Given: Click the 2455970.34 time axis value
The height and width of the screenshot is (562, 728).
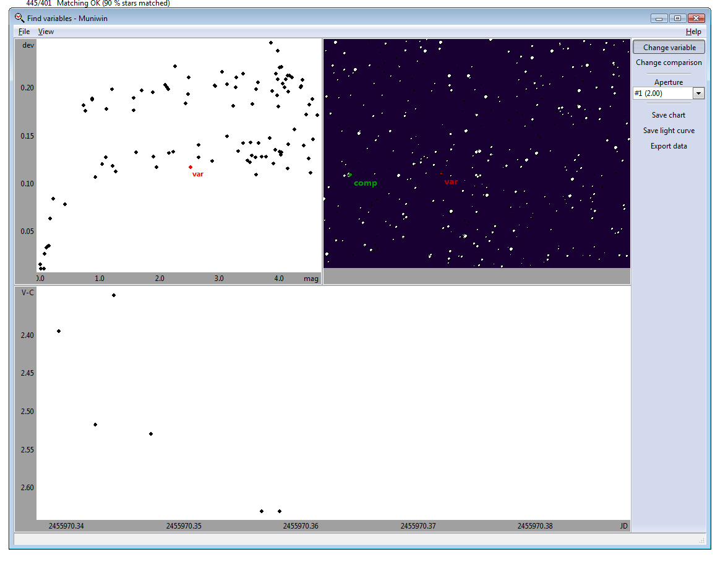Looking at the screenshot, I should tap(66, 526).
